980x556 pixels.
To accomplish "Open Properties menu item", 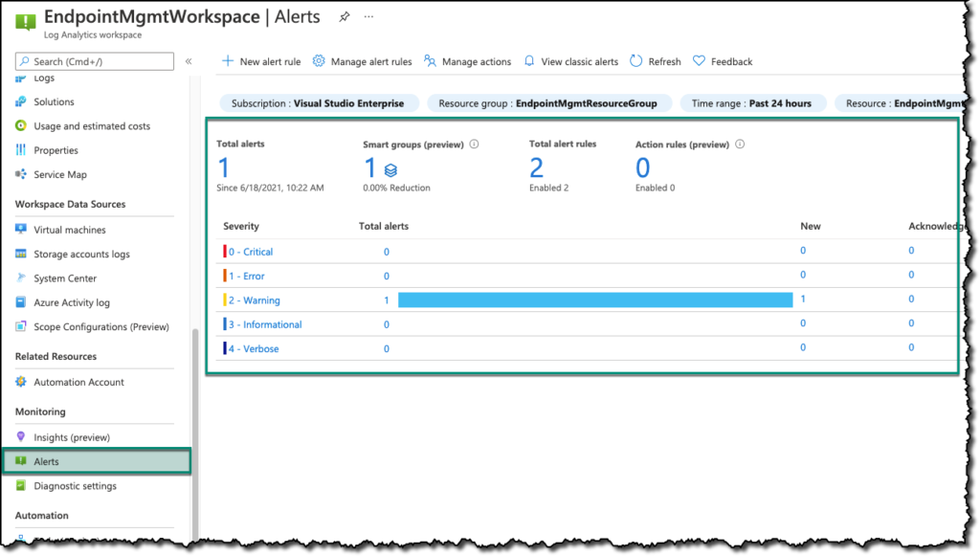I will point(56,150).
